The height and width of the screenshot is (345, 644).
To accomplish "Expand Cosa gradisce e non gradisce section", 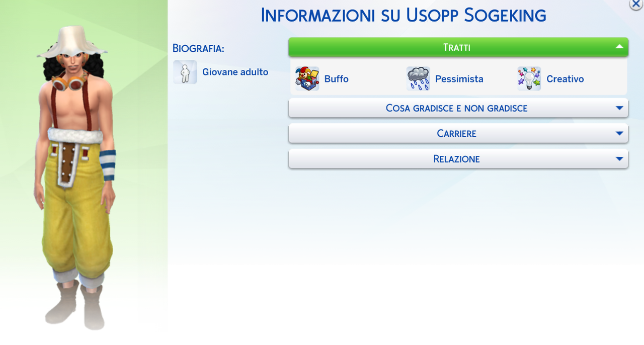I will [458, 108].
